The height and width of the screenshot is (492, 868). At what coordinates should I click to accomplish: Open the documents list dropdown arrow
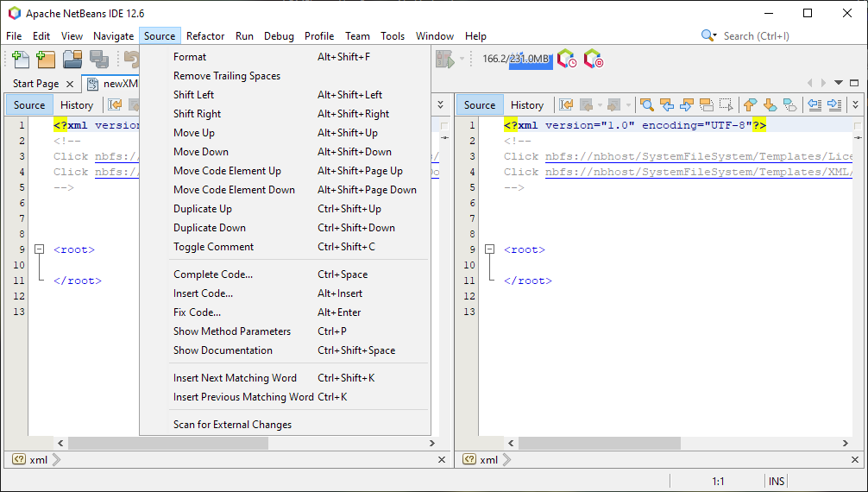coord(839,83)
